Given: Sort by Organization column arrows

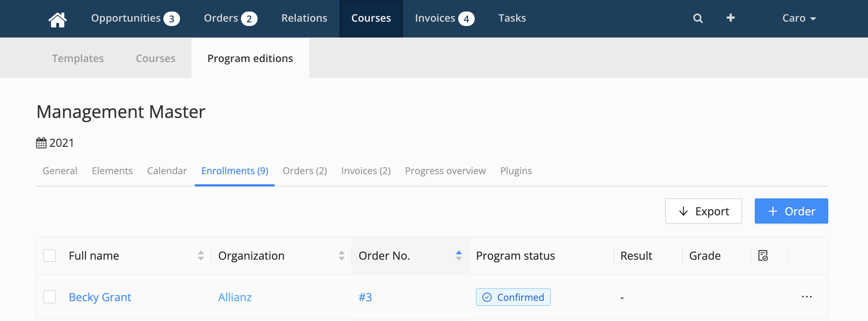Looking at the screenshot, I should coord(342,255).
